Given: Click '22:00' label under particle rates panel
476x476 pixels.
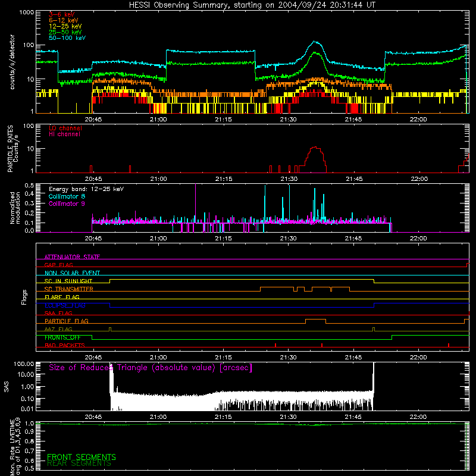Looking at the screenshot, I should (x=419, y=179).
